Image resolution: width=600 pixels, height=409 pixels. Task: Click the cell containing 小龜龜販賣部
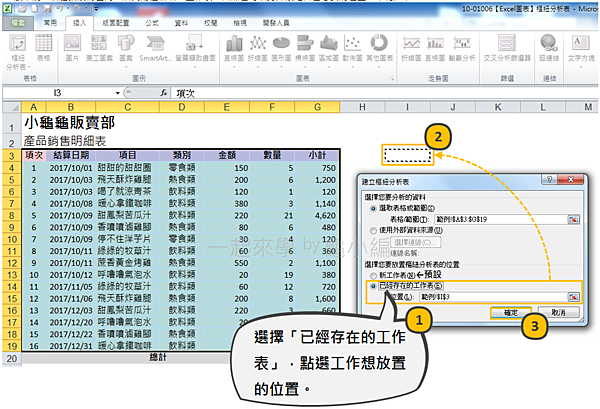(69, 123)
